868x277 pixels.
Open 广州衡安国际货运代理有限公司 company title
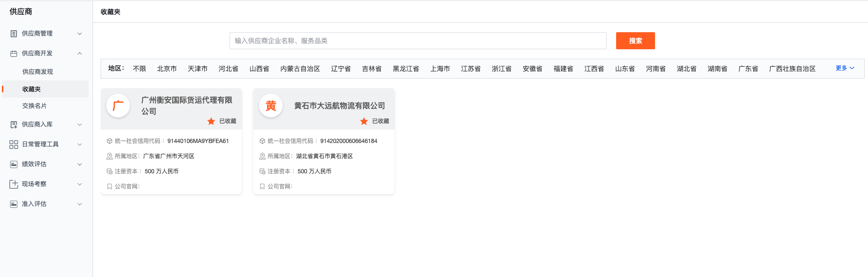[187, 106]
